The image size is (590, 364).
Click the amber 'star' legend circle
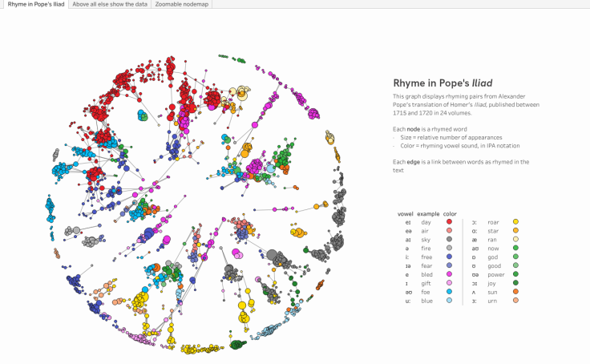516,230
